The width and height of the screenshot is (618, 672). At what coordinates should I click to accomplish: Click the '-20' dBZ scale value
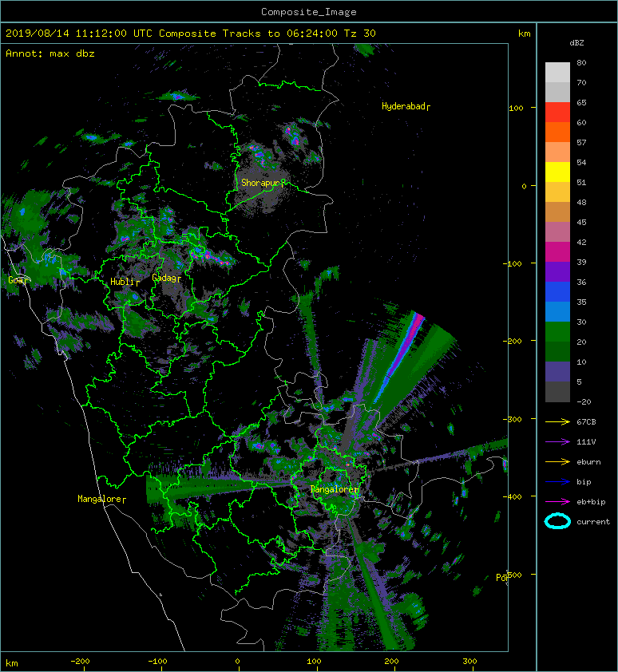584,401
